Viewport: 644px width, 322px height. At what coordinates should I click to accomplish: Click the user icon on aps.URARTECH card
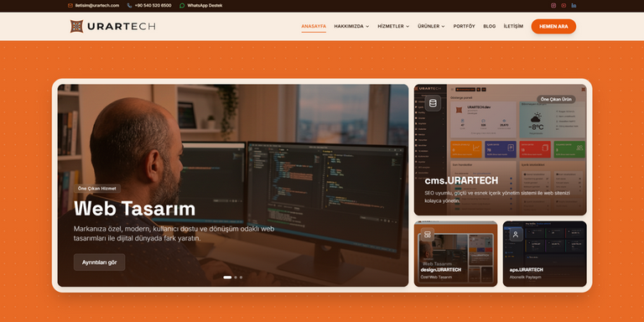(516, 235)
